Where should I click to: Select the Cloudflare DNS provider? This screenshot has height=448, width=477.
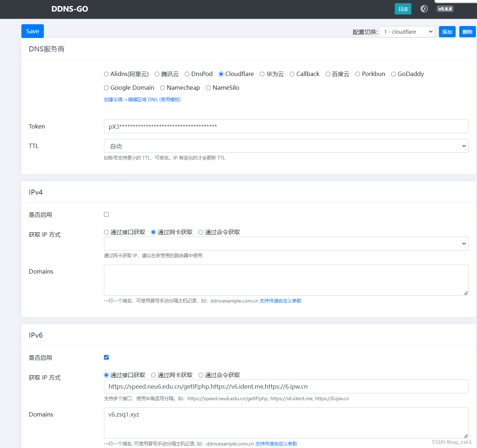point(221,74)
